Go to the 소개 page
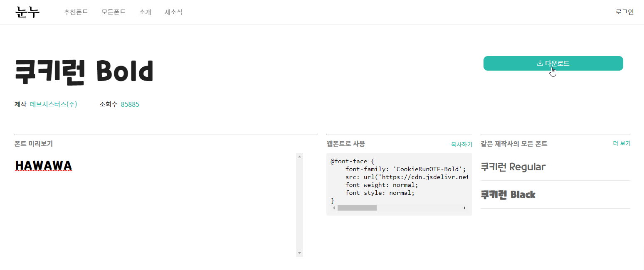The height and width of the screenshot is (270, 644). [145, 12]
